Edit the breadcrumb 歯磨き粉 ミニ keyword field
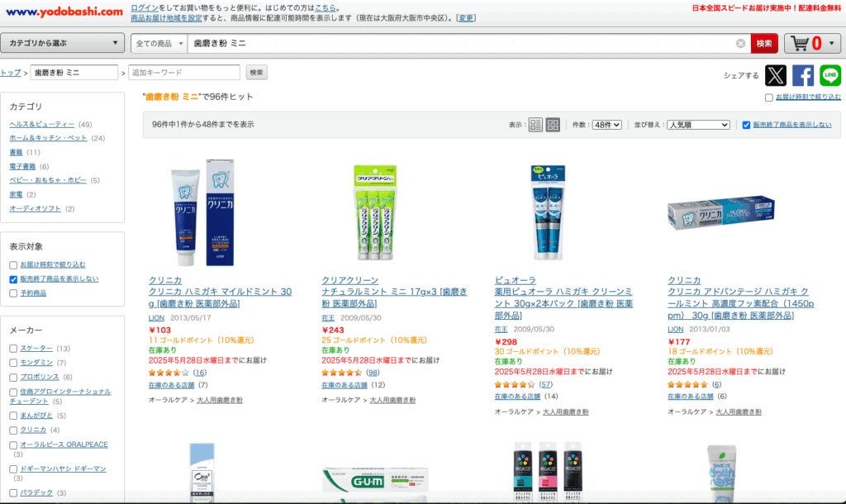The image size is (846, 504). pyautogui.click(x=74, y=73)
